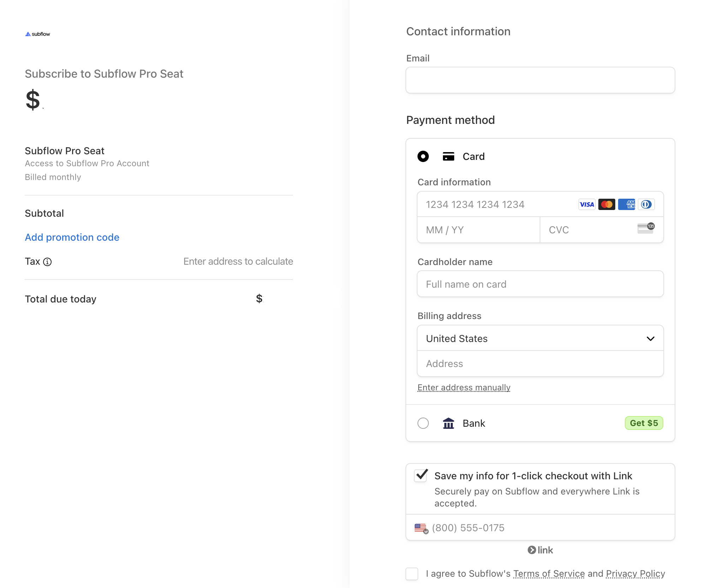705x588 pixels.
Task: Click the 'Billed monthly' text
Action: (x=53, y=177)
